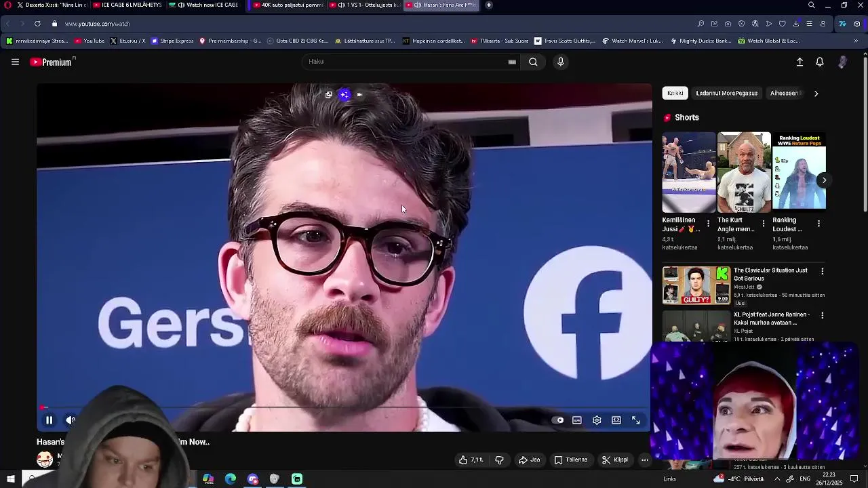Open a new browser tab

coord(489,5)
